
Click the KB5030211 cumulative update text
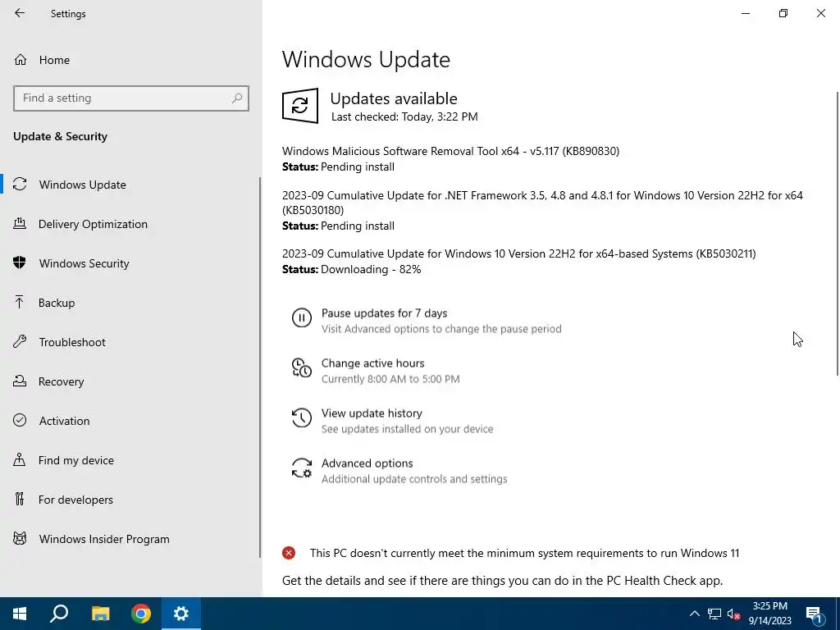point(518,253)
